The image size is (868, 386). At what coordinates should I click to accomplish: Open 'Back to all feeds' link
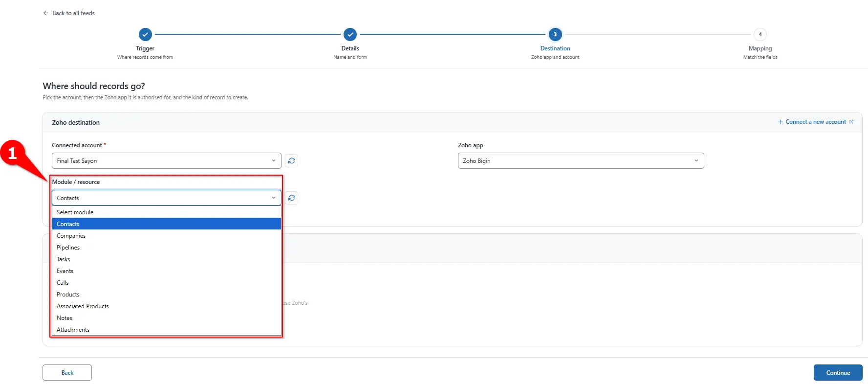pyautogui.click(x=73, y=13)
